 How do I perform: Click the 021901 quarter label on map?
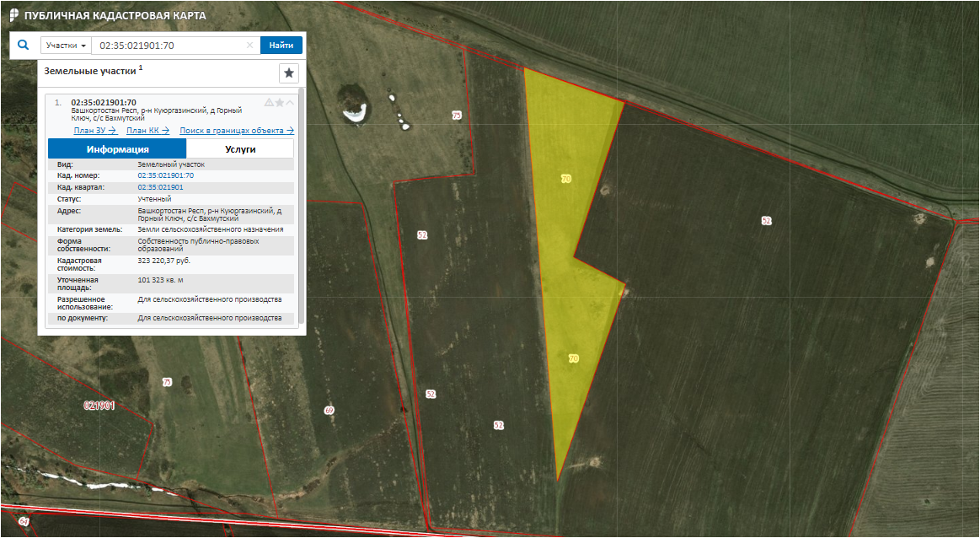(x=99, y=406)
